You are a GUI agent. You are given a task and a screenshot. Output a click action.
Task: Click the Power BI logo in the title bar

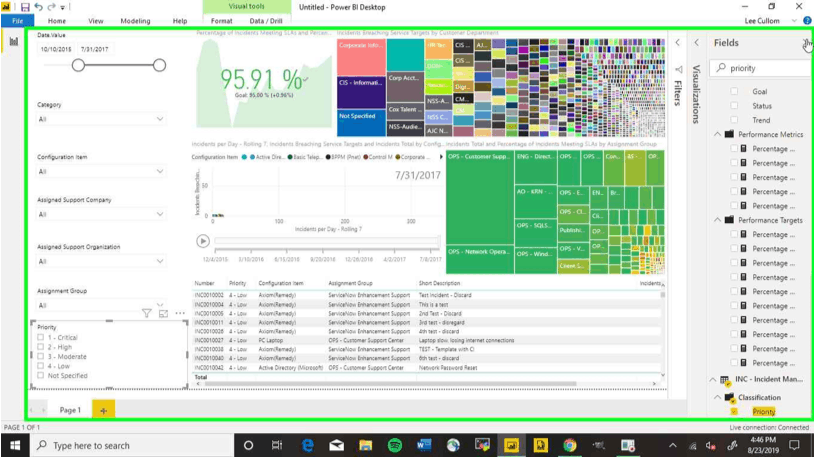pyautogui.click(x=6, y=7)
